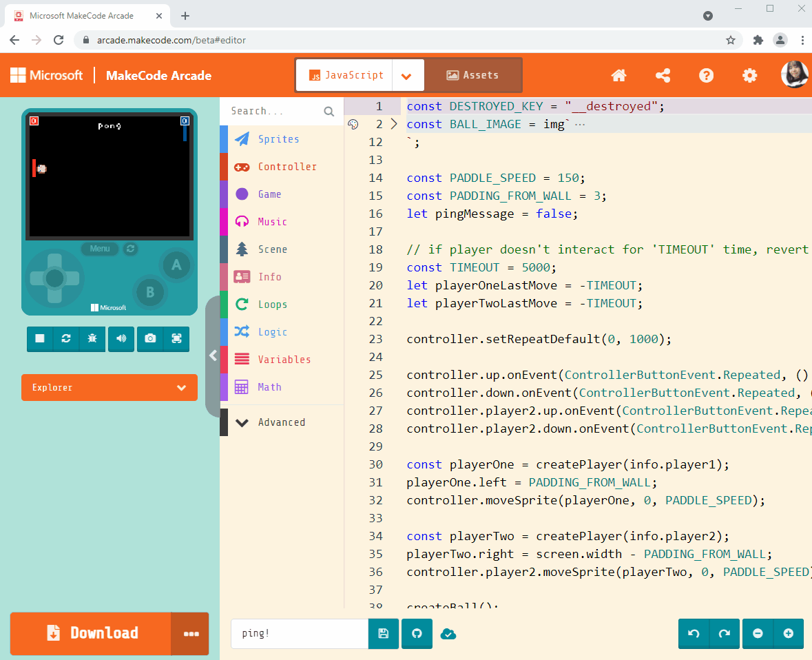Close the Microsoft MakeCode Arcade tab

pos(159,16)
